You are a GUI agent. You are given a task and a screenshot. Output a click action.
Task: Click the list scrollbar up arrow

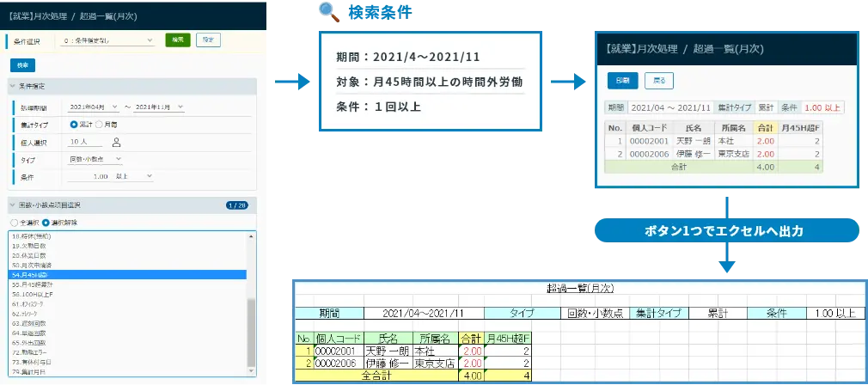(252, 236)
